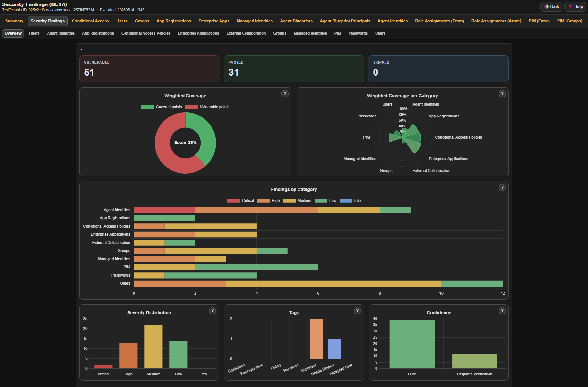Open Role Assignments (Entra) tab

coord(439,21)
